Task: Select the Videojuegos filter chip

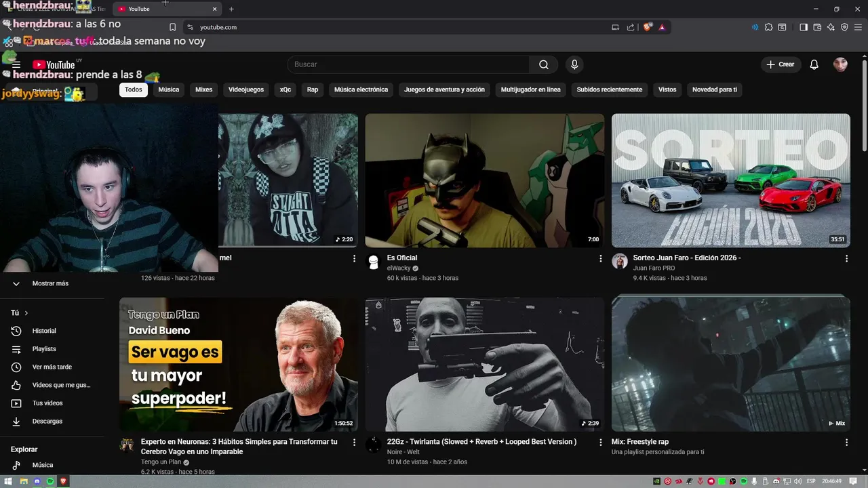Action: pos(246,89)
